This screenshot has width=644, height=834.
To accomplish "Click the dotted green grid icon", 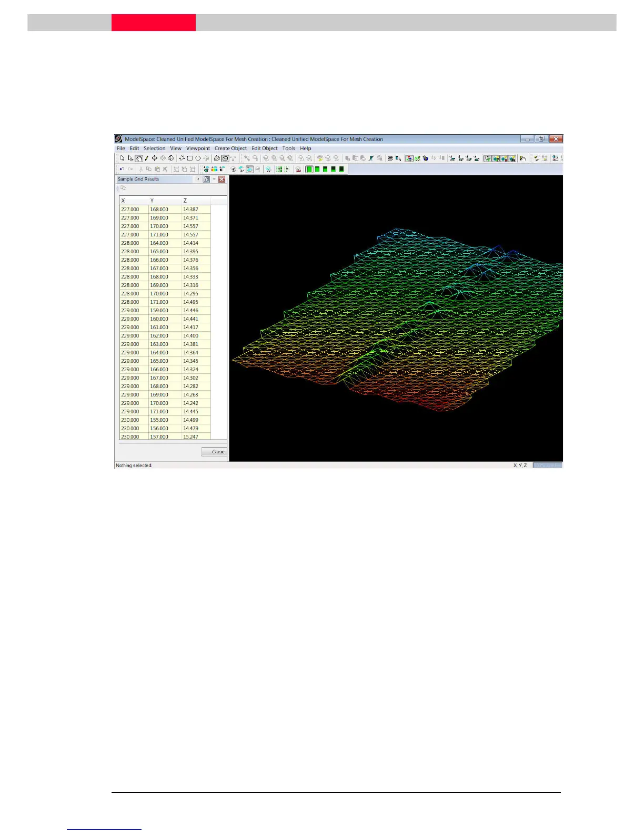I will point(287,169).
